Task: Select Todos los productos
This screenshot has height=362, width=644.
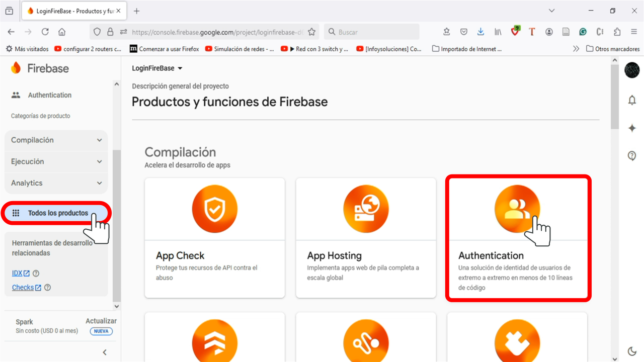Action: pos(55,213)
